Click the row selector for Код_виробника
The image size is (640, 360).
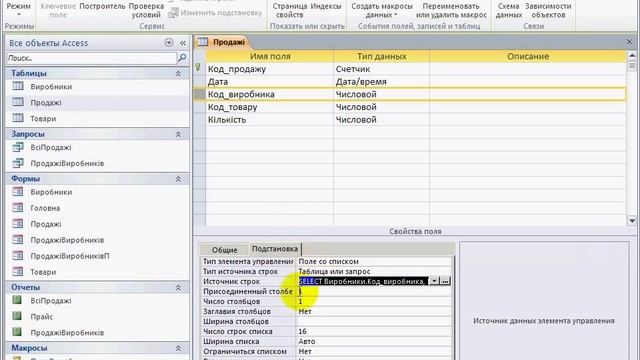pyautogui.click(x=199, y=94)
